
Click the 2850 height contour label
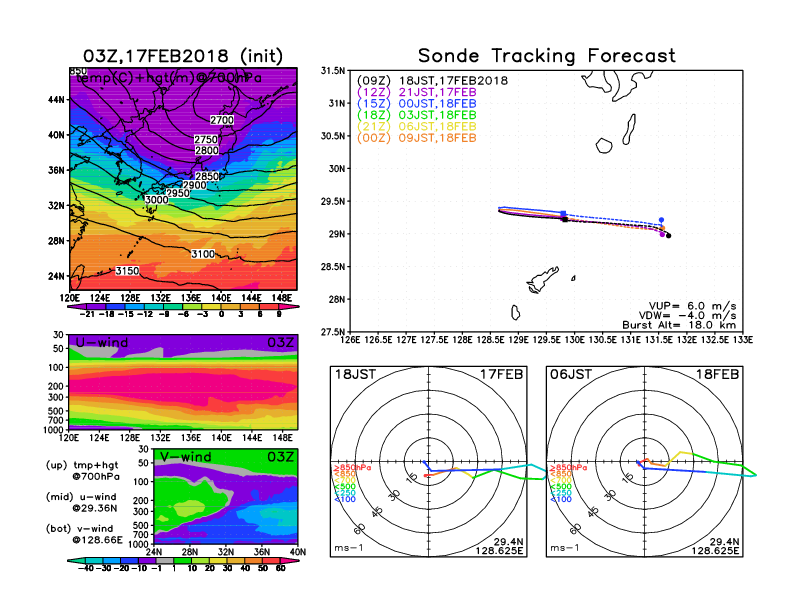(x=207, y=176)
